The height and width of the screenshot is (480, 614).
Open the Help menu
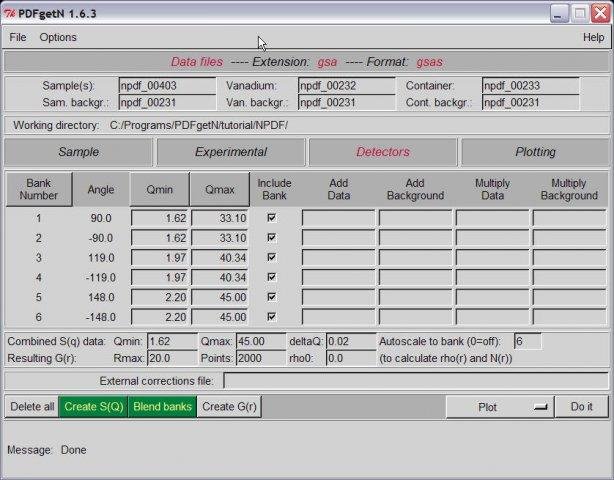pyautogui.click(x=593, y=38)
